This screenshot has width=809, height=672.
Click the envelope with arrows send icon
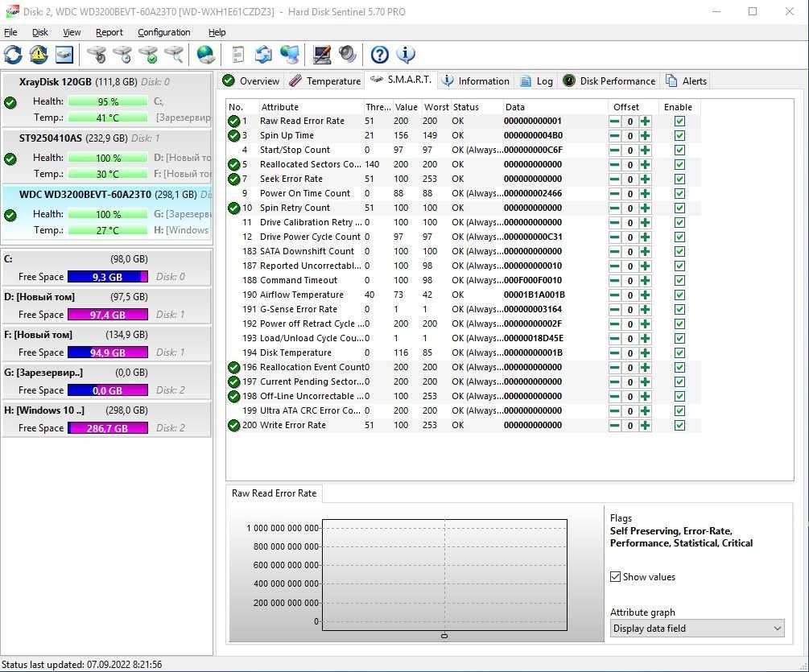[x=264, y=55]
